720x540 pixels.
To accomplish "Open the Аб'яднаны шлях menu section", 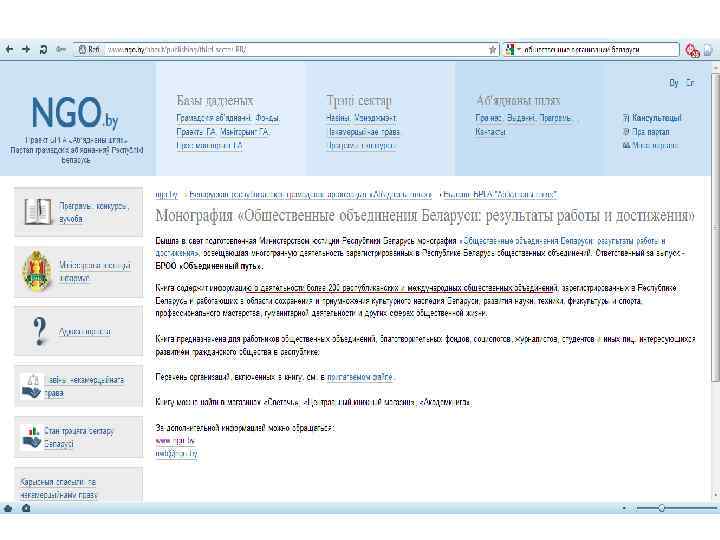I will [x=518, y=101].
